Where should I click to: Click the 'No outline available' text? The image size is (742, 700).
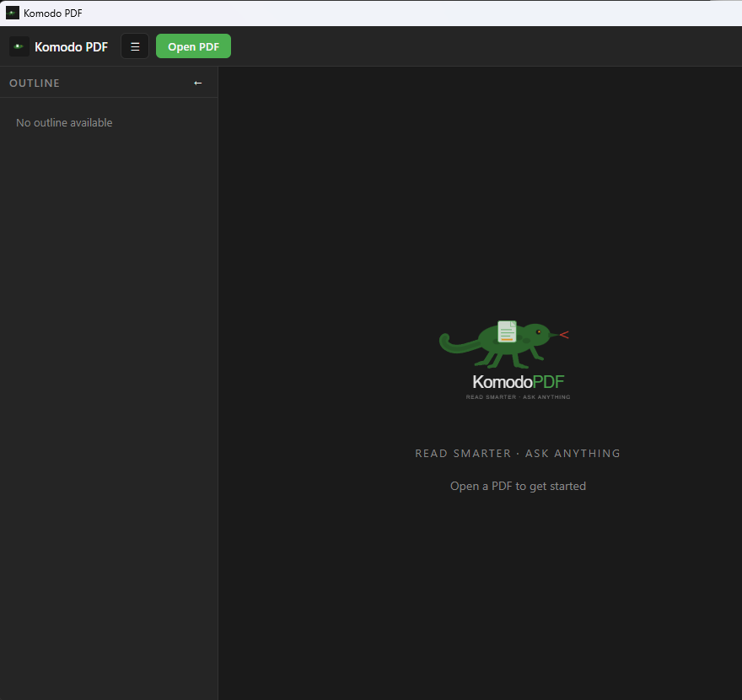coord(64,122)
